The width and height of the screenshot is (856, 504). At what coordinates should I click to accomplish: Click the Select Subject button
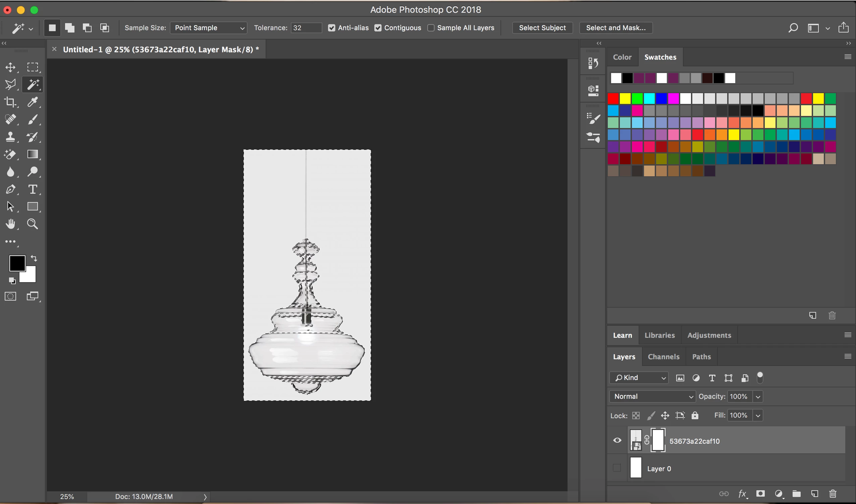[x=542, y=28]
